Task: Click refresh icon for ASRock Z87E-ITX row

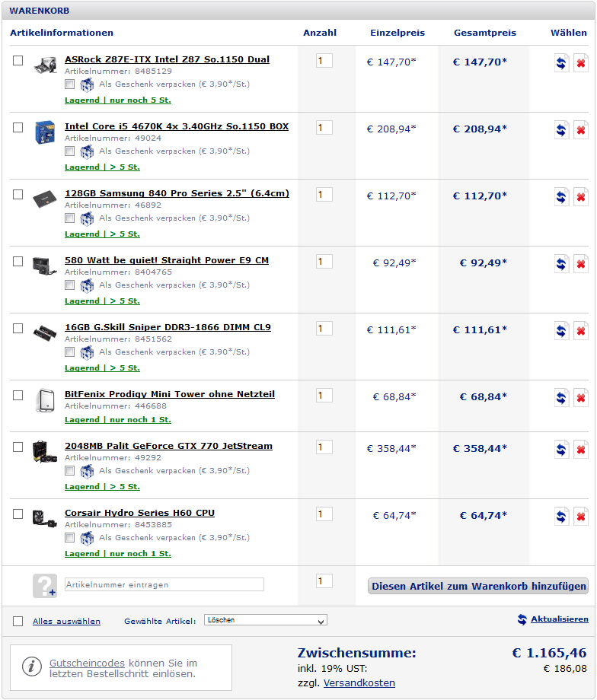Action: pos(561,63)
